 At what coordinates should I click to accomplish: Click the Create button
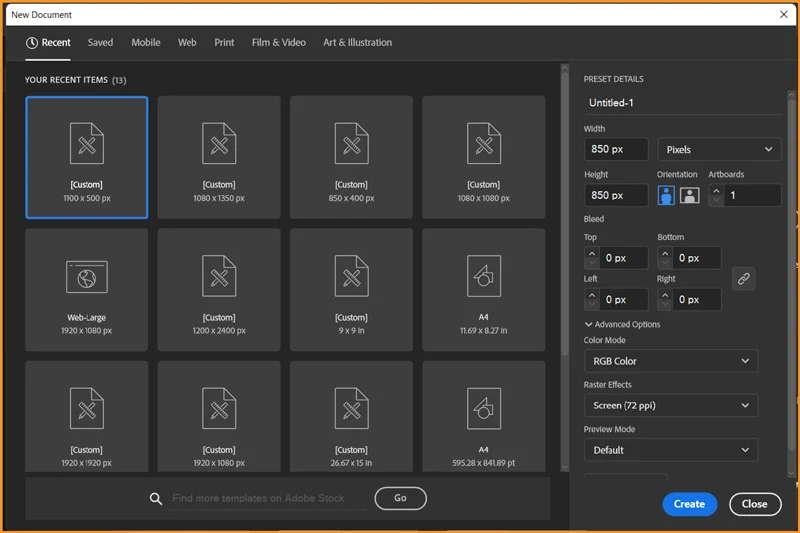pos(689,504)
